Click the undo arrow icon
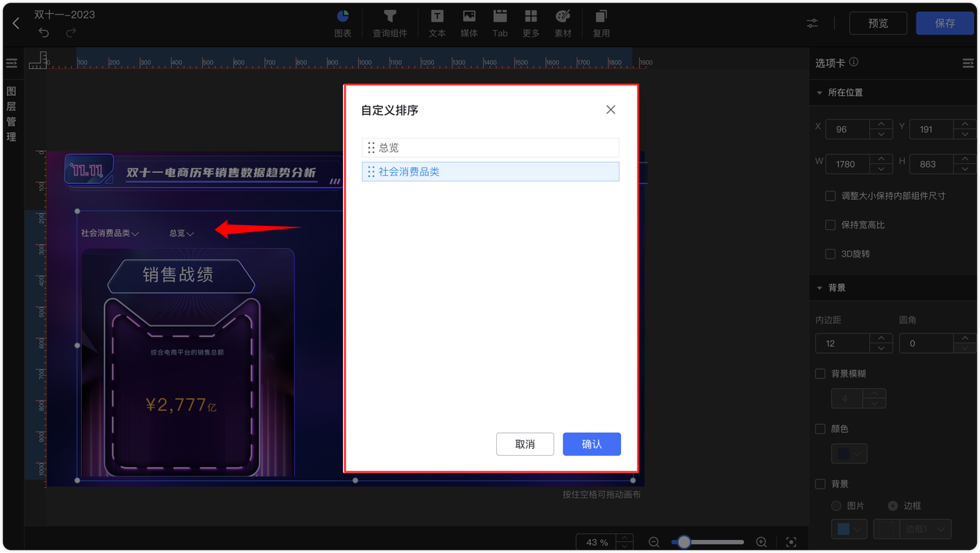Screen dimensions: 980x553 coord(44,32)
